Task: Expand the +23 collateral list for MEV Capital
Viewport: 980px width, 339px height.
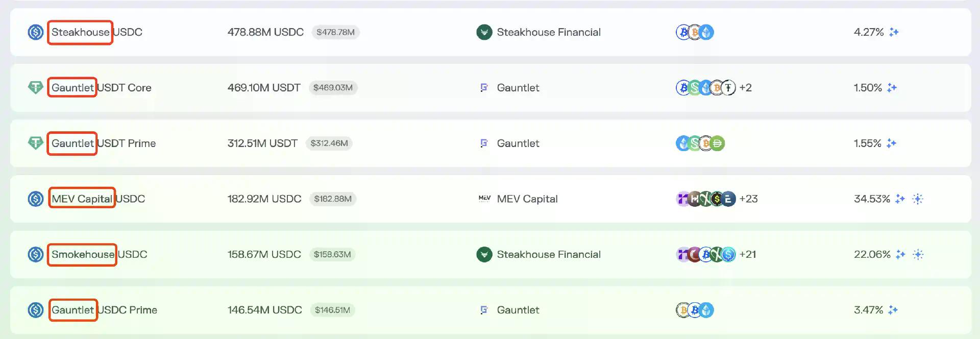Action: [748, 199]
